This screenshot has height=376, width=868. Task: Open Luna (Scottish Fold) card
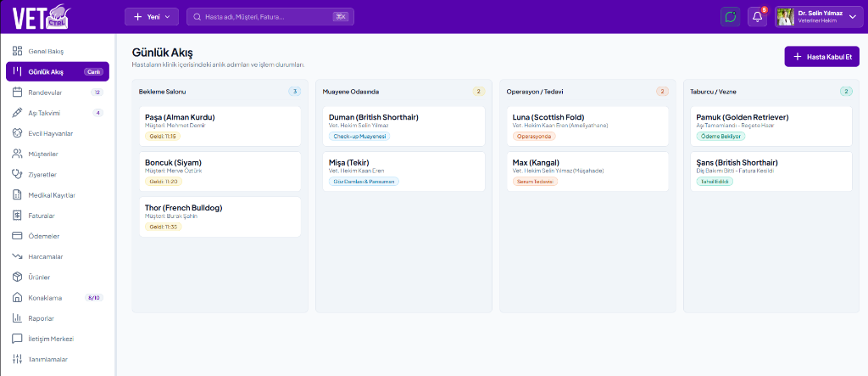pos(587,126)
